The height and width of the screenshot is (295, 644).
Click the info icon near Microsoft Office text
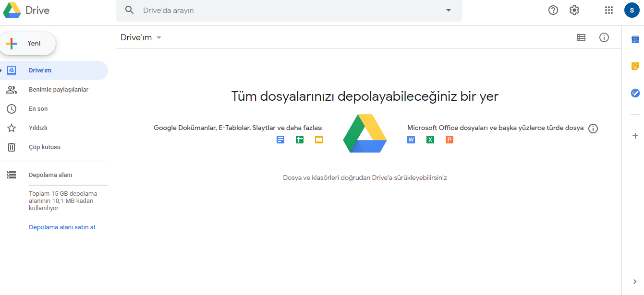[593, 129]
